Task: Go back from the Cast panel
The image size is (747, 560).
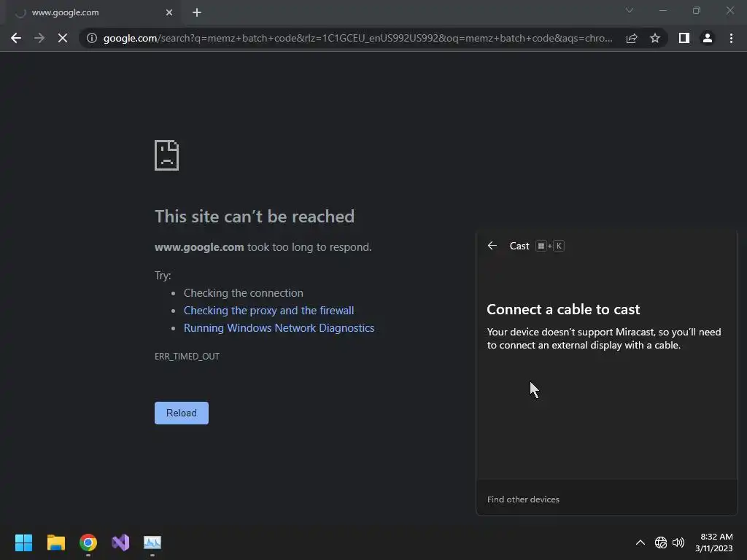Action: (492, 246)
